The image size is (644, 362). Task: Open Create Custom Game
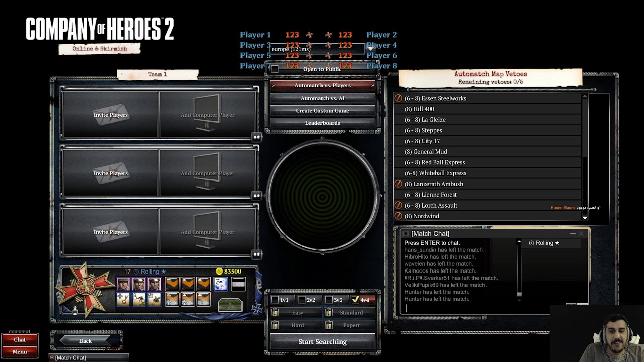pos(323,111)
